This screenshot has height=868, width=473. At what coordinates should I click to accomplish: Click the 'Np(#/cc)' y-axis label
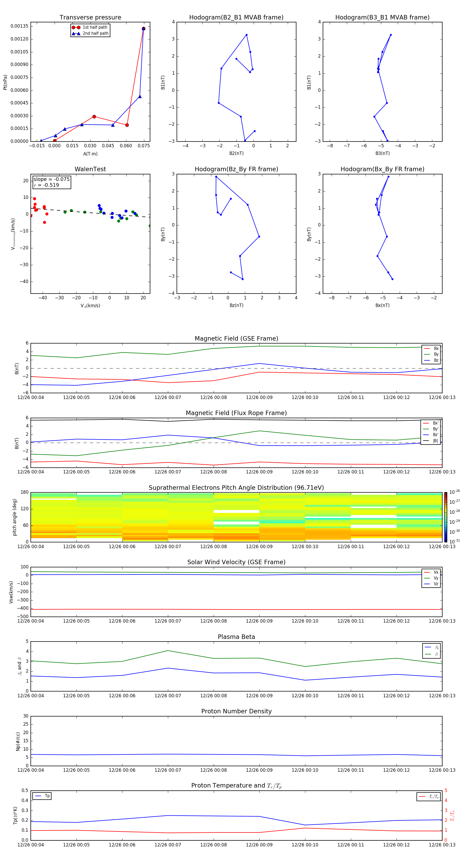(18, 741)
